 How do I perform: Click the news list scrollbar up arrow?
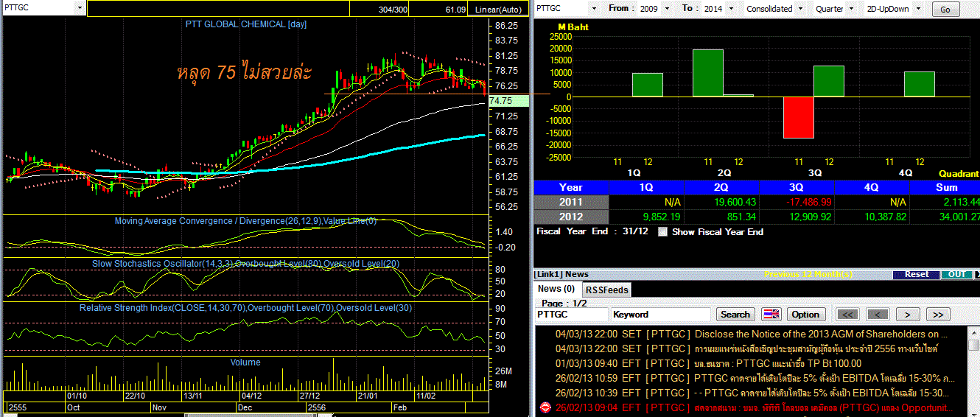(974, 332)
